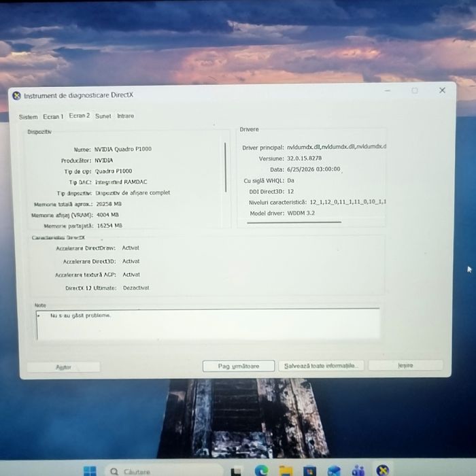The height and width of the screenshot is (476, 476).
Task: Click Salvează toate informațiile button
Action: tap(321, 366)
